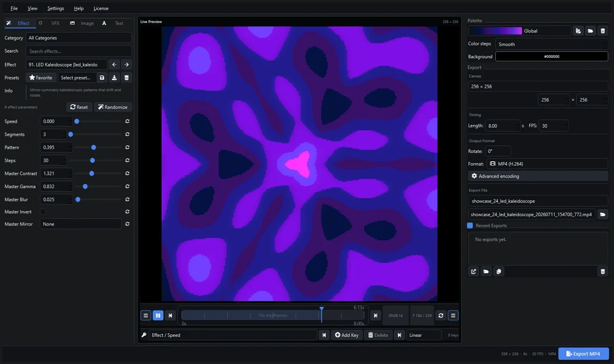Click the Reset parameters button
This screenshot has width=614, height=364.
79,107
